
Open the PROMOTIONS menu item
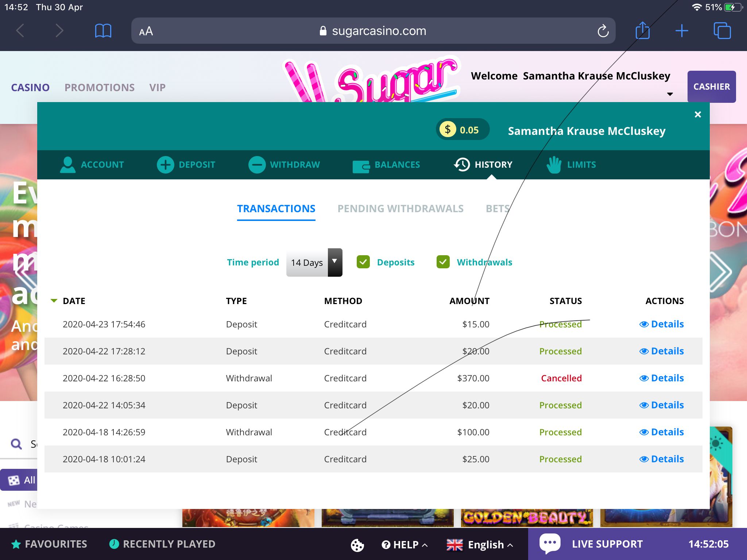tap(100, 87)
